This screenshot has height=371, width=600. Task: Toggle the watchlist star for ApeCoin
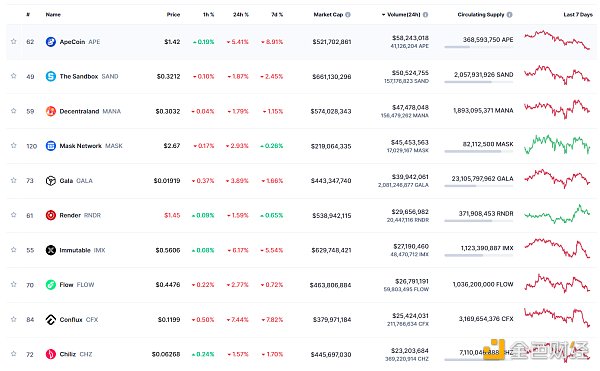tap(14, 41)
